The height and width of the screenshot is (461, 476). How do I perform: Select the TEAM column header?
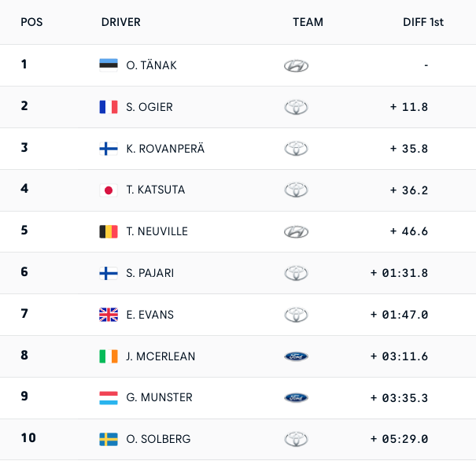pyautogui.click(x=308, y=22)
